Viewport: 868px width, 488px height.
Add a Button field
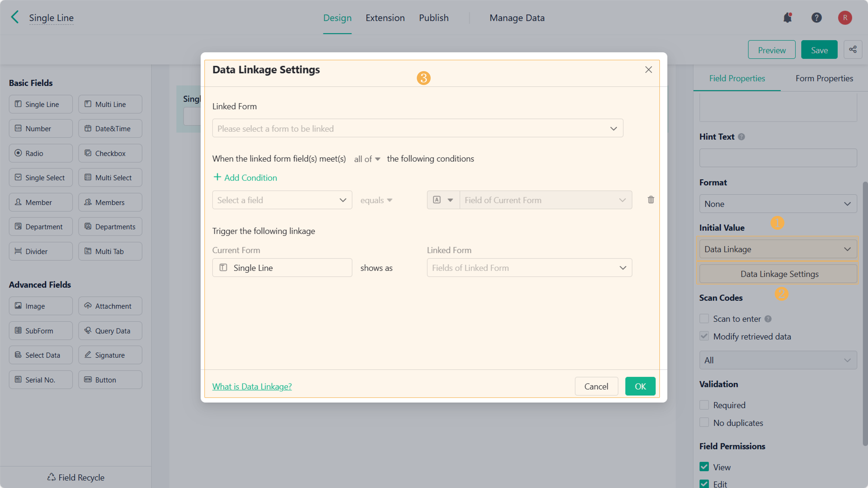[110, 380]
